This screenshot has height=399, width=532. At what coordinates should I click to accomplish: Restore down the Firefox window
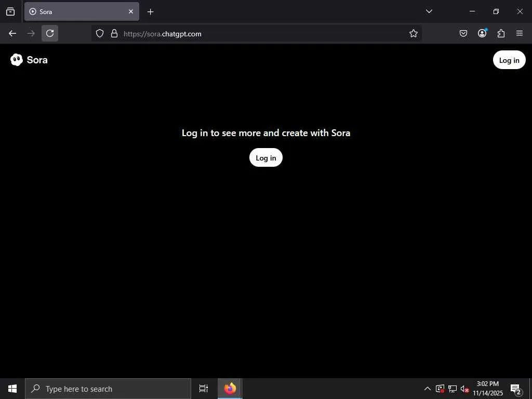point(496,11)
